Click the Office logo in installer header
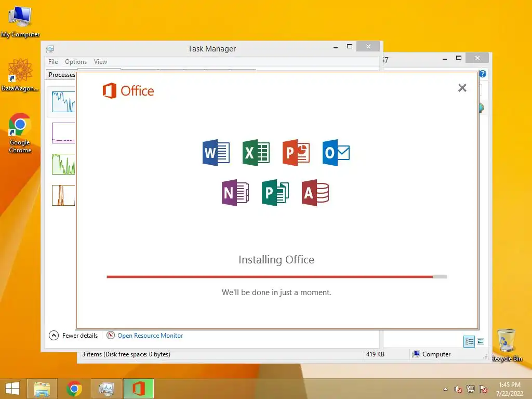The width and height of the screenshot is (532, 399). tap(128, 90)
